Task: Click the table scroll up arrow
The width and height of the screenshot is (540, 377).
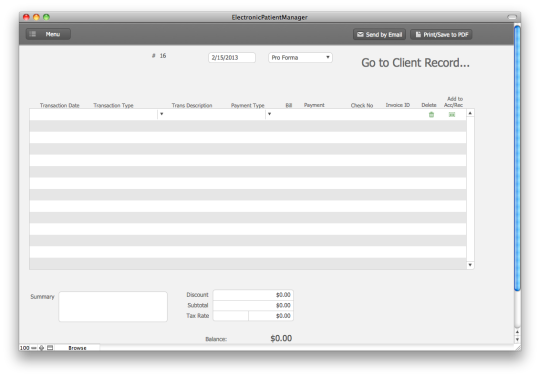Action: 470,113
